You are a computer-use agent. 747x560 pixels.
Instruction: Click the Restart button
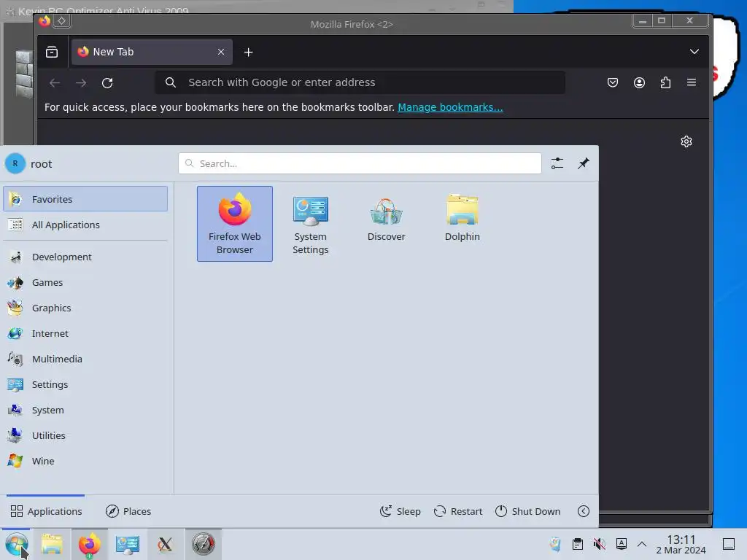tap(458, 511)
